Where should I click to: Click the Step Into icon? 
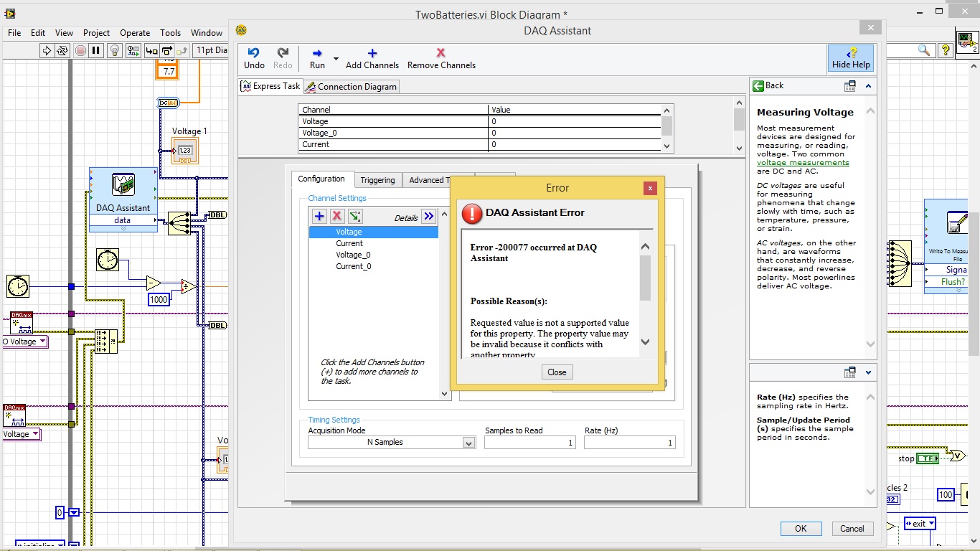click(151, 50)
